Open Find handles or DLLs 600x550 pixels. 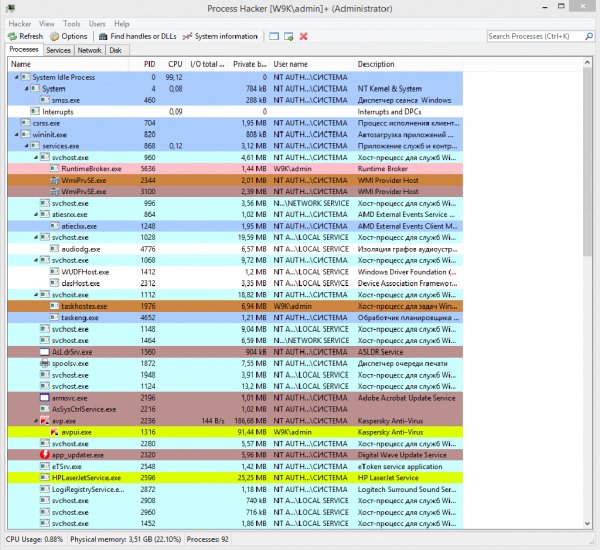[138, 36]
